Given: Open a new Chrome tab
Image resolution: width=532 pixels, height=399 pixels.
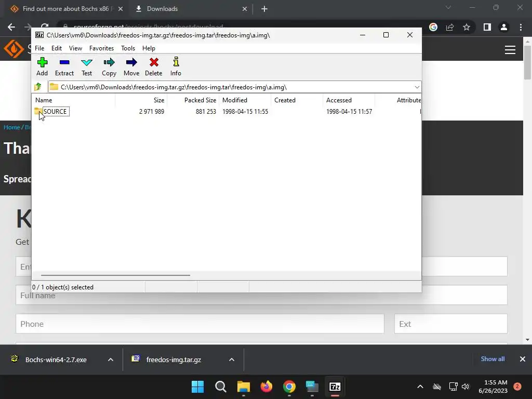Looking at the screenshot, I should [264, 9].
